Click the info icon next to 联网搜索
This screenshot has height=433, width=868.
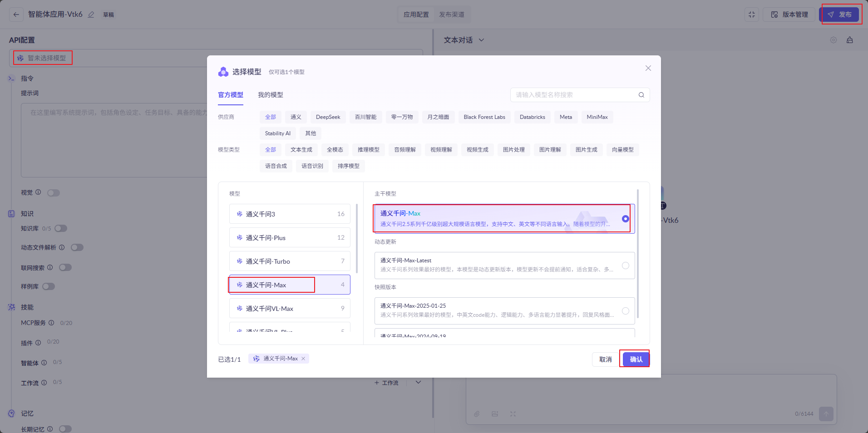(50, 267)
